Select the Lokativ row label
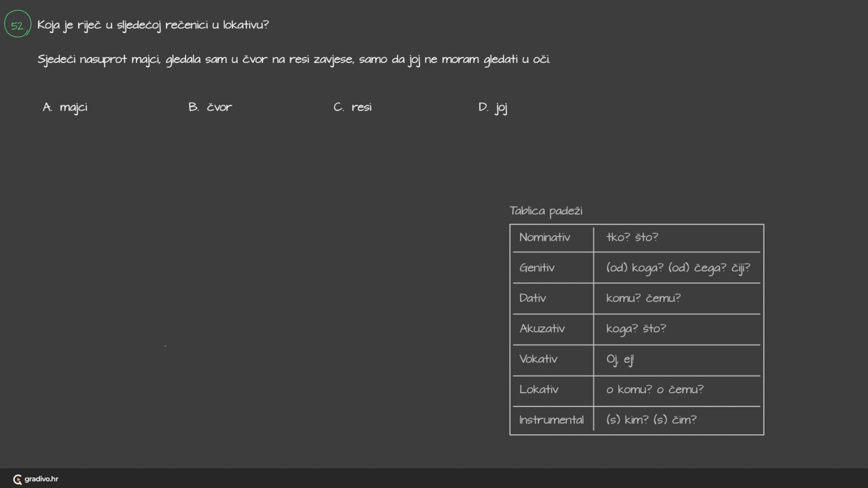 539,389
